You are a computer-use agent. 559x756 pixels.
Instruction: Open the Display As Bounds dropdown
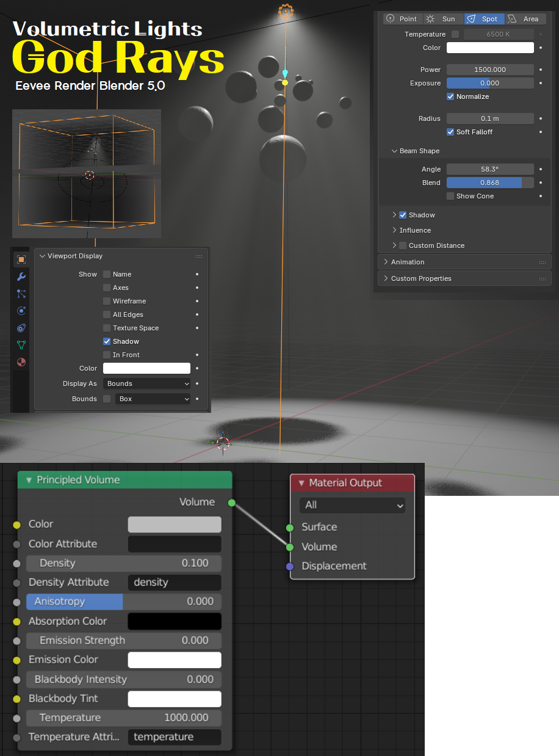click(x=147, y=383)
